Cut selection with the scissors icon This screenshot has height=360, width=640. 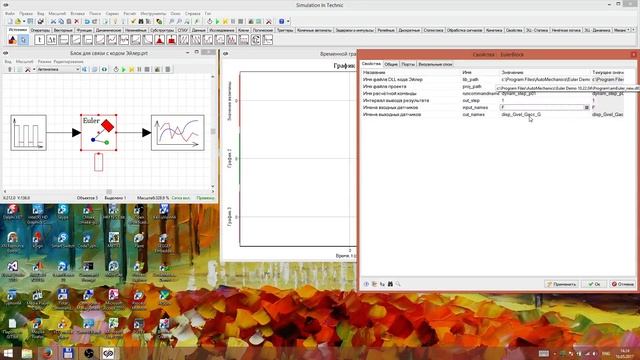(53, 21)
